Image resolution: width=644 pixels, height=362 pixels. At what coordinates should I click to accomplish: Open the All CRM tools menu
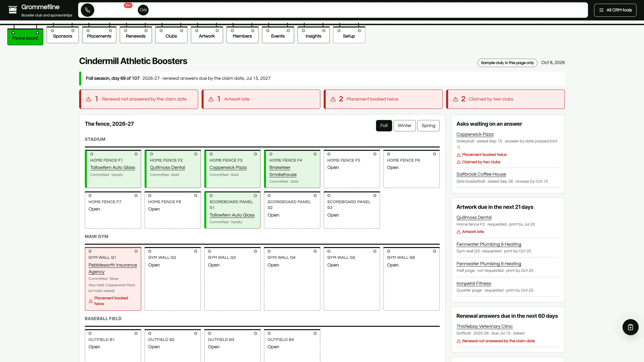pos(615,10)
